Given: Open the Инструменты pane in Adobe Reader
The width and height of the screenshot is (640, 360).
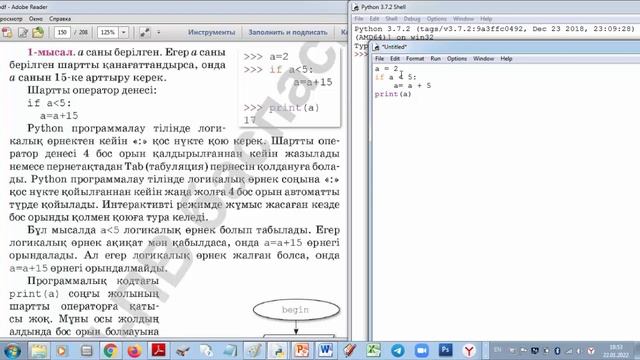Looking at the screenshot, I should click(x=211, y=32).
